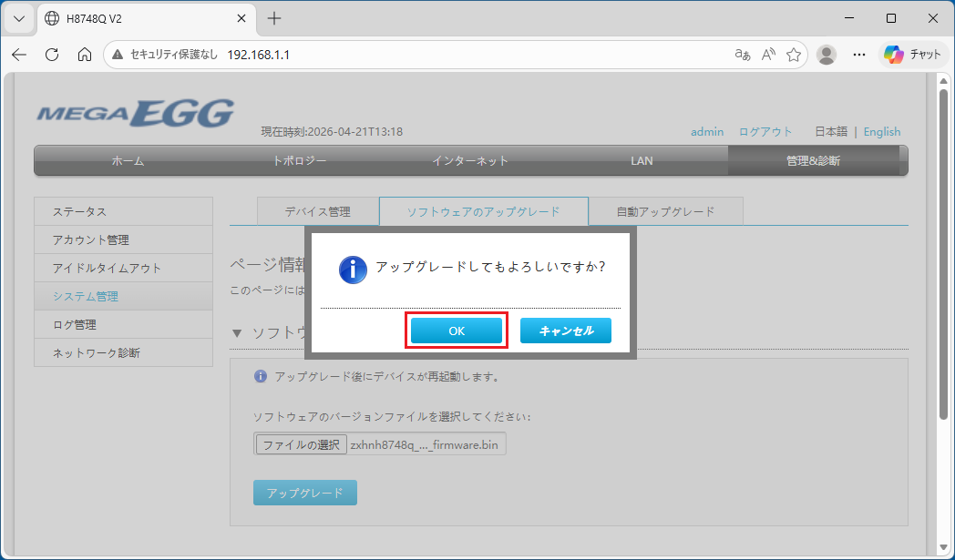Image resolution: width=955 pixels, height=560 pixels.
Task: Go back to the previous page
Action: coord(19,55)
